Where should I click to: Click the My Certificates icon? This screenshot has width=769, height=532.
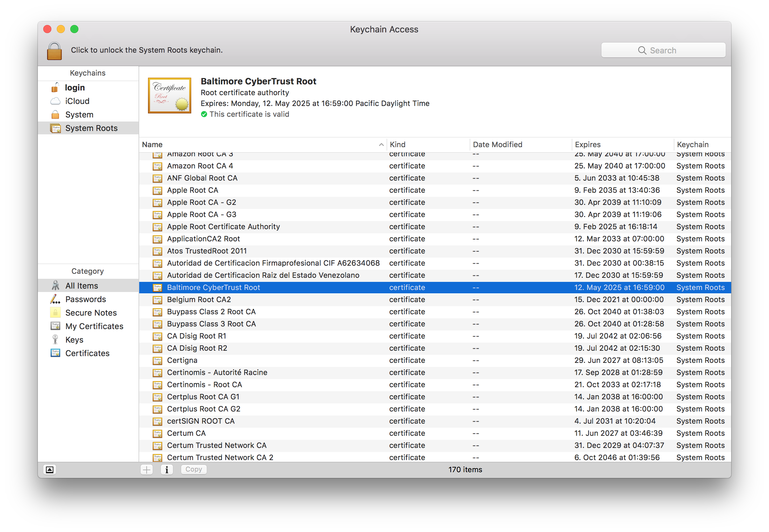[55, 326]
